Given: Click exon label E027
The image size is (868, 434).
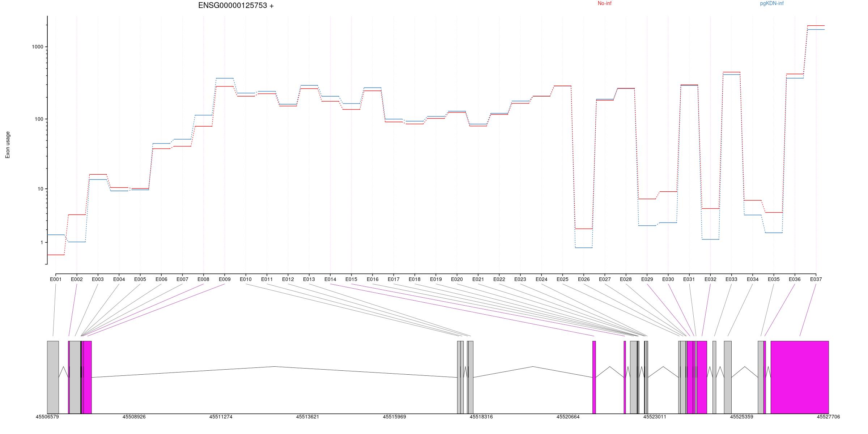Looking at the screenshot, I should pyautogui.click(x=605, y=279).
